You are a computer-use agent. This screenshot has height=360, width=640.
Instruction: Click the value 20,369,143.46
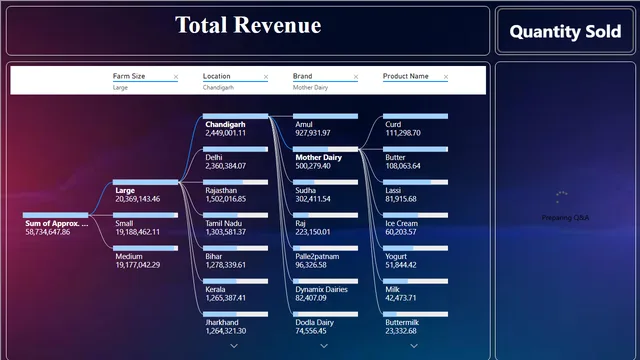point(138,199)
